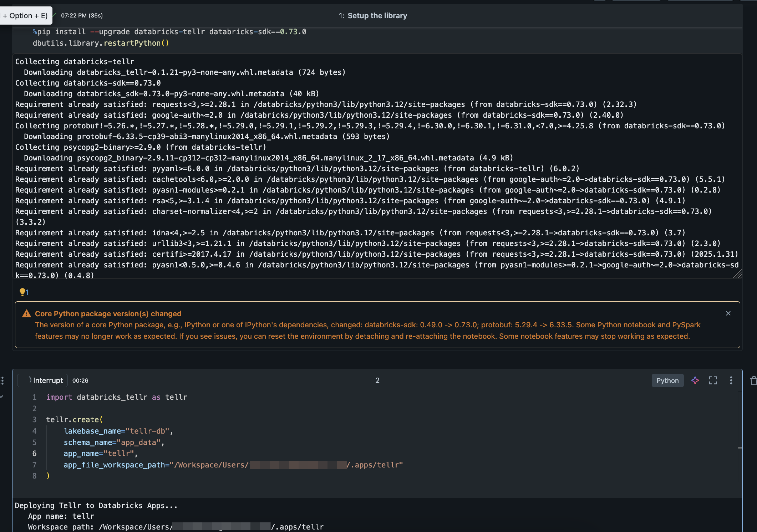757x532 pixels.
Task: Click the editor scrollbar marker in cell 2
Action: tap(740, 448)
